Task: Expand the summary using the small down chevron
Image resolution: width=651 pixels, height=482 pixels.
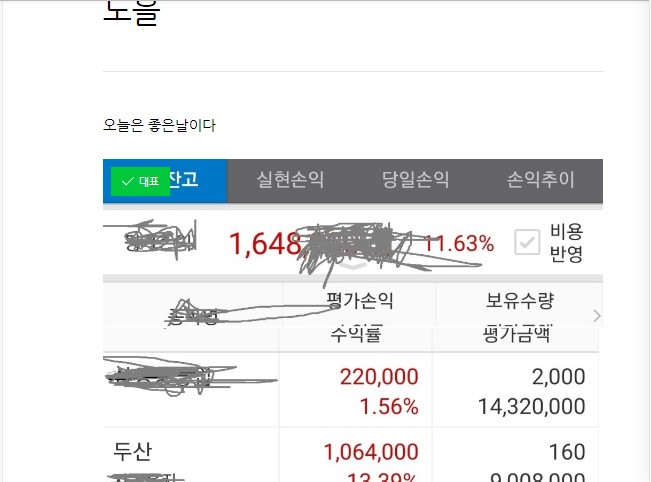Action: tap(354, 265)
